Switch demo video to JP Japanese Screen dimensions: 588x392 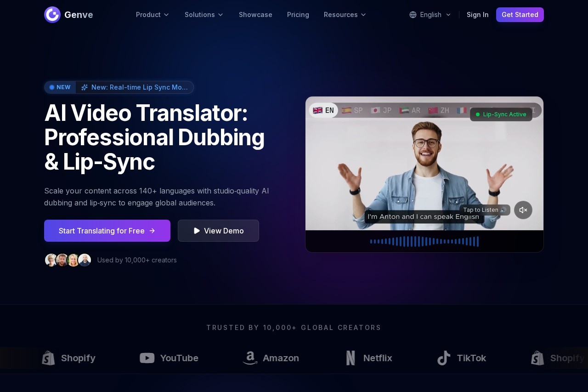381,110
